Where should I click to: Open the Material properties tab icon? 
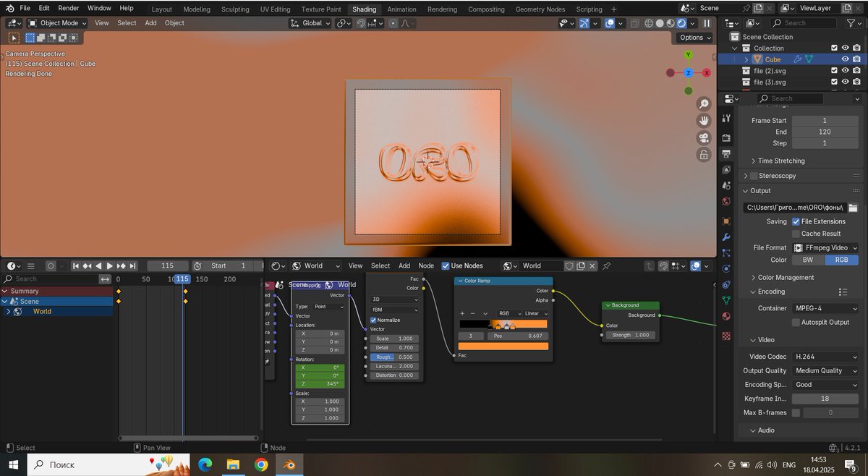pyautogui.click(x=726, y=316)
